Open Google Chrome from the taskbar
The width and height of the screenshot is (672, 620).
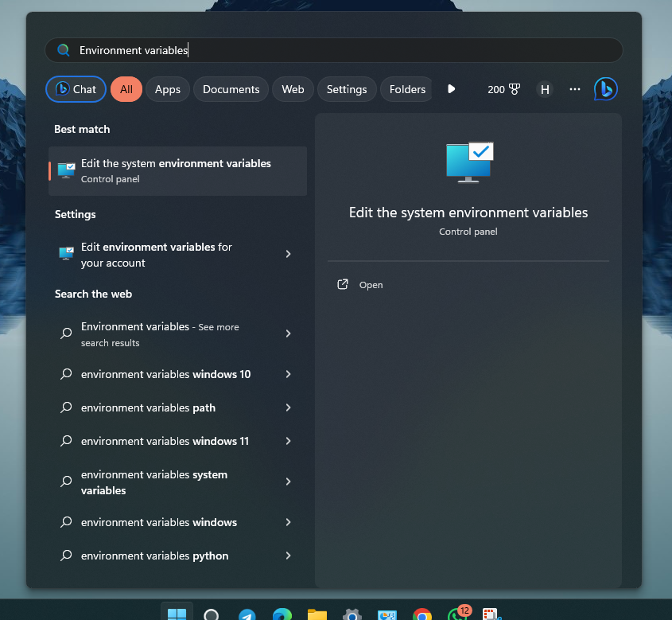(x=422, y=614)
